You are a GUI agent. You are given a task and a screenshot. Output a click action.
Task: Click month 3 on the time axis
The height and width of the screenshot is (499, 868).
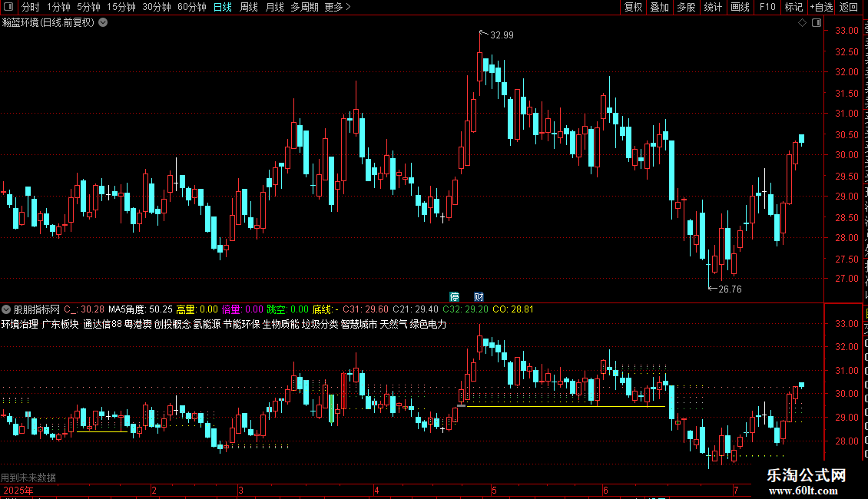(x=240, y=490)
